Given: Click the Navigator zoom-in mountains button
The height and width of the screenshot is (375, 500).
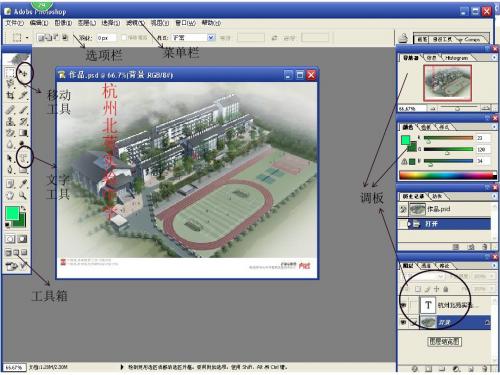Looking at the screenshot, I should (x=486, y=108).
